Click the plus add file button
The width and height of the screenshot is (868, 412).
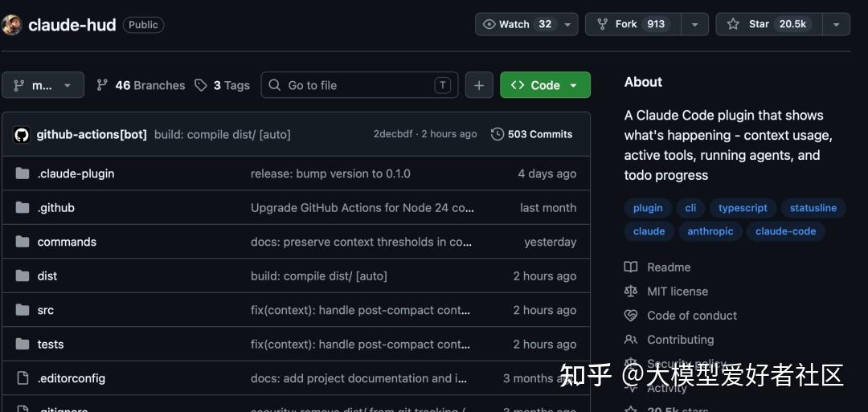click(479, 85)
